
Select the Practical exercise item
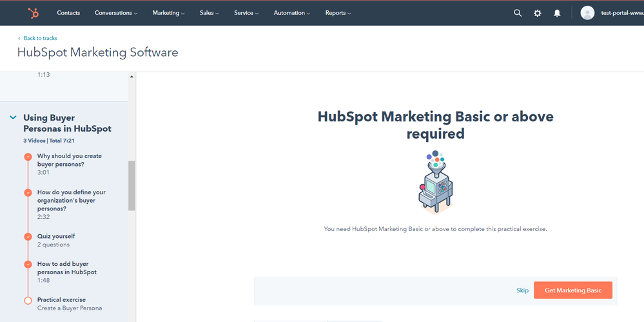pos(62,300)
